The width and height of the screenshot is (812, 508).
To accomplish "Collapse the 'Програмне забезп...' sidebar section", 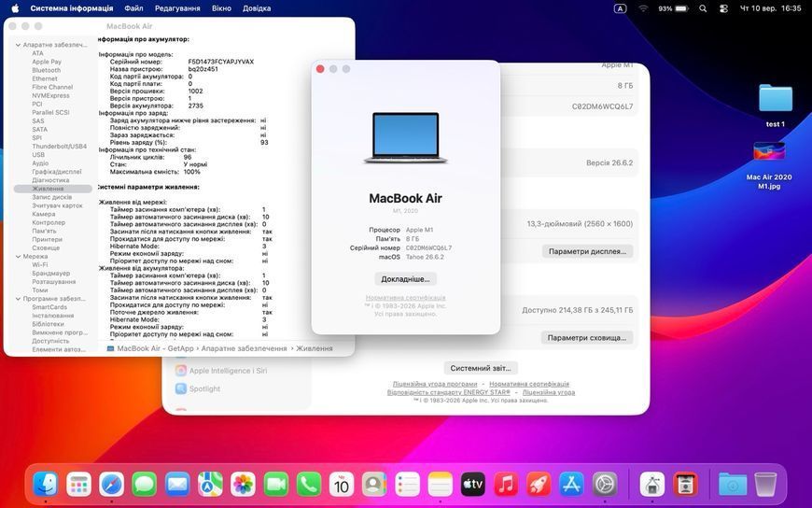I will coord(18,299).
